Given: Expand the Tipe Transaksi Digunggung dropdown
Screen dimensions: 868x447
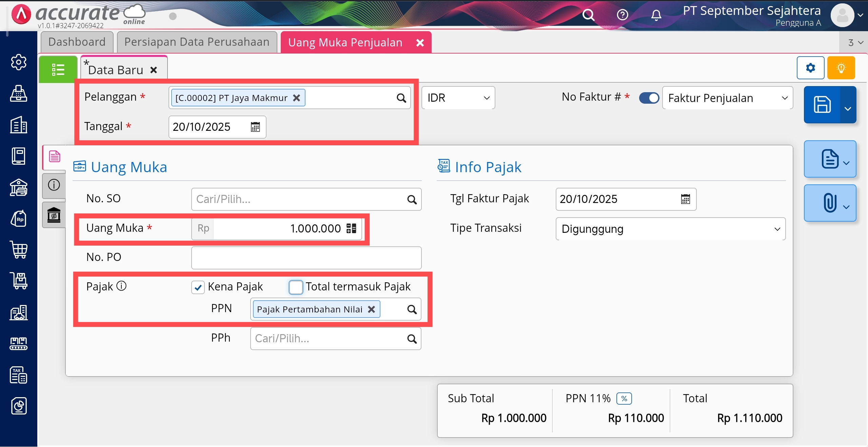Looking at the screenshot, I should pos(670,229).
